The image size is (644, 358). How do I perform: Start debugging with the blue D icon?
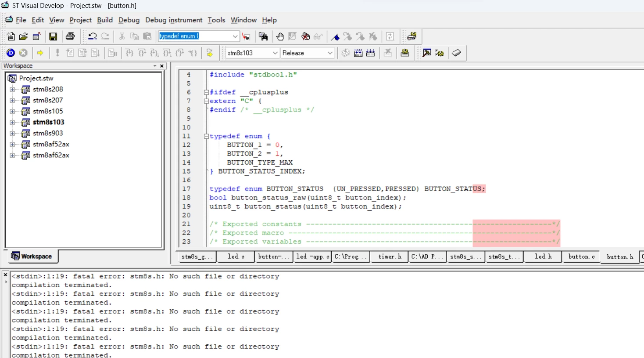coord(11,53)
